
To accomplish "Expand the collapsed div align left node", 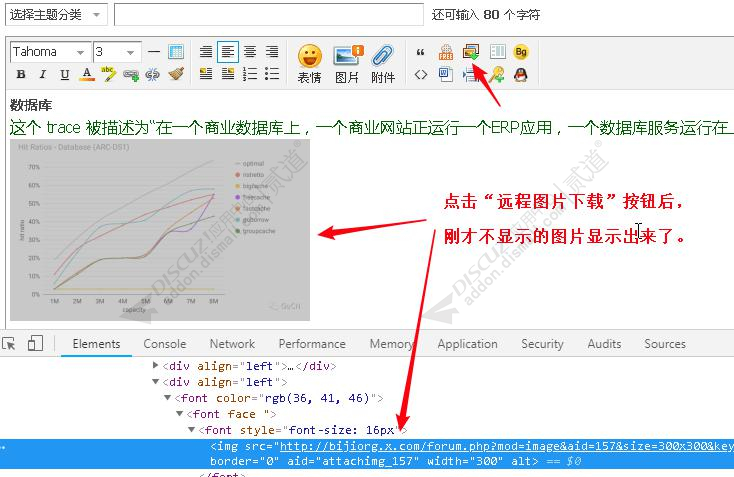I will click(x=155, y=365).
